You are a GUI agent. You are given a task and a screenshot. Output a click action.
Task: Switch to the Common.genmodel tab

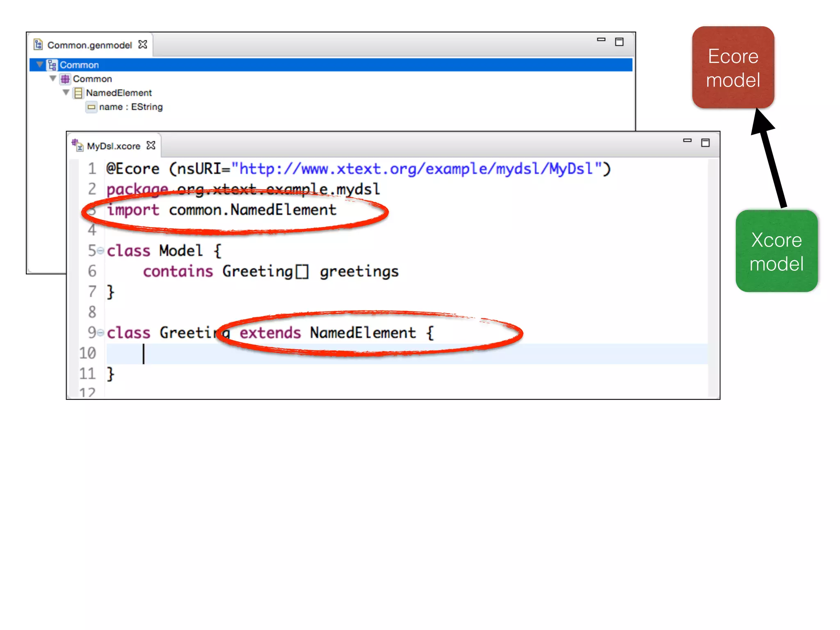click(89, 45)
